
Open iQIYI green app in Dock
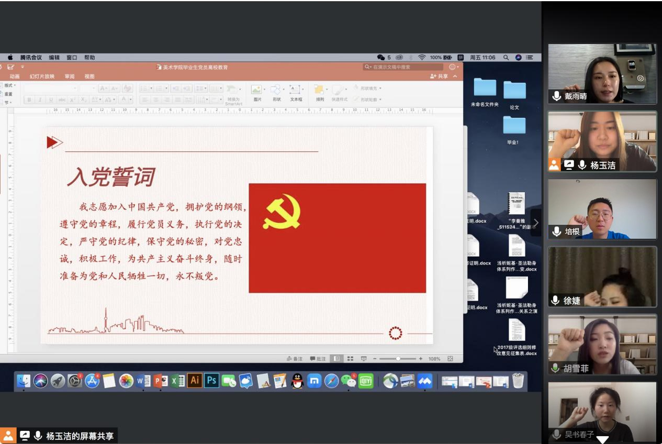pyautogui.click(x=366, y=381)
